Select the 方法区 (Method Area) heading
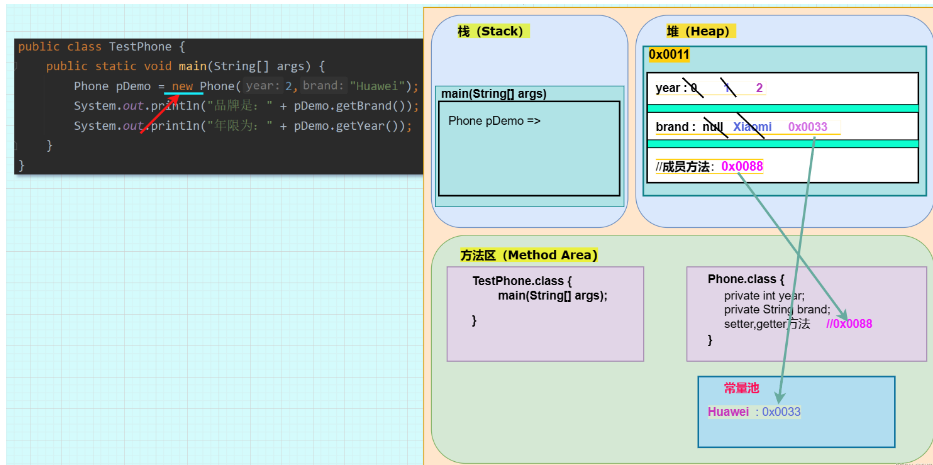Screen dimensions: 933x465 (x=529, y=255)
